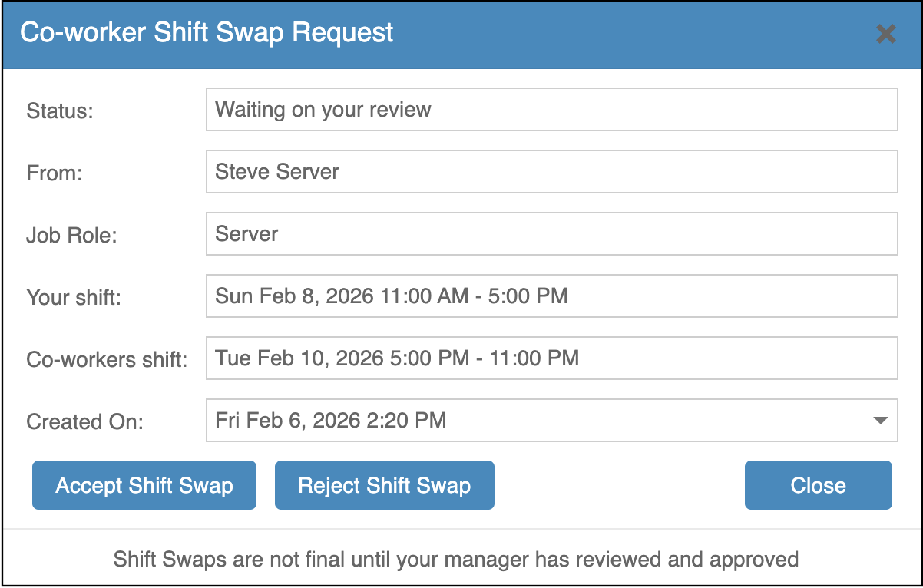Expand the Created On dropdown arrow
Screen dimensions: 923x588
(x=881, y=421)
